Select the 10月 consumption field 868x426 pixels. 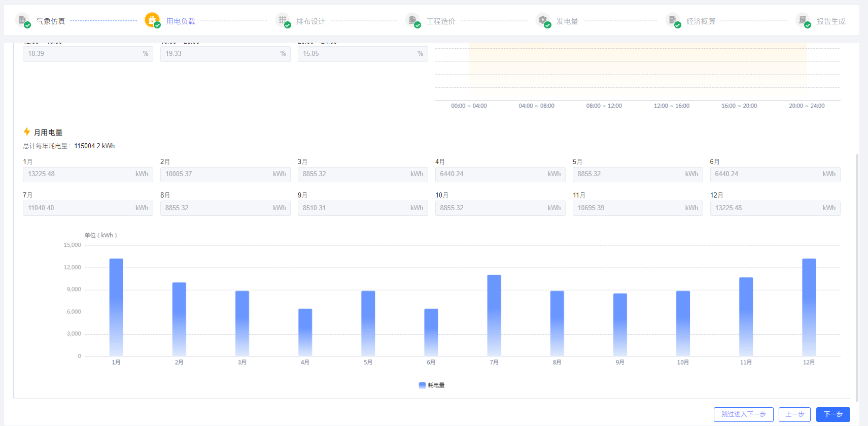[500, 208]
